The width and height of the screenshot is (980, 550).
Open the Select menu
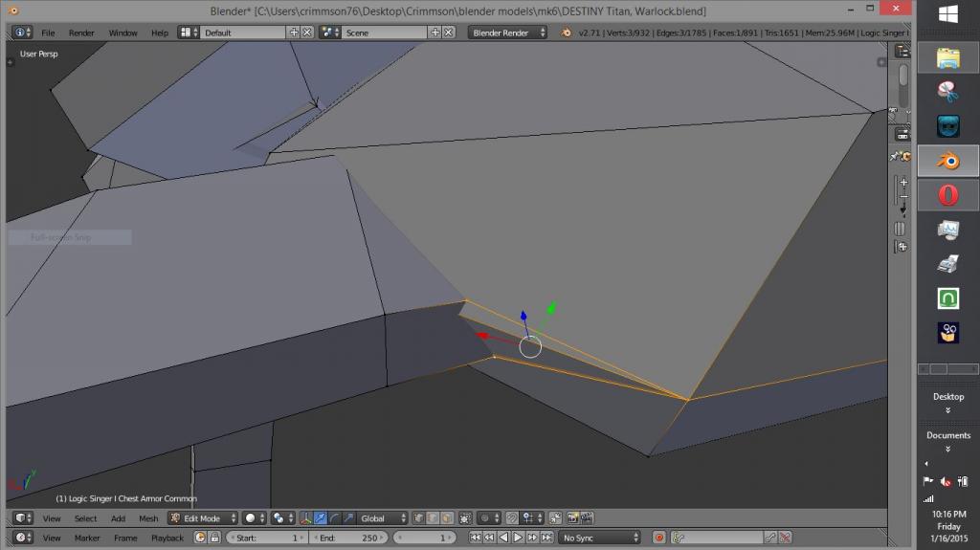85,518
